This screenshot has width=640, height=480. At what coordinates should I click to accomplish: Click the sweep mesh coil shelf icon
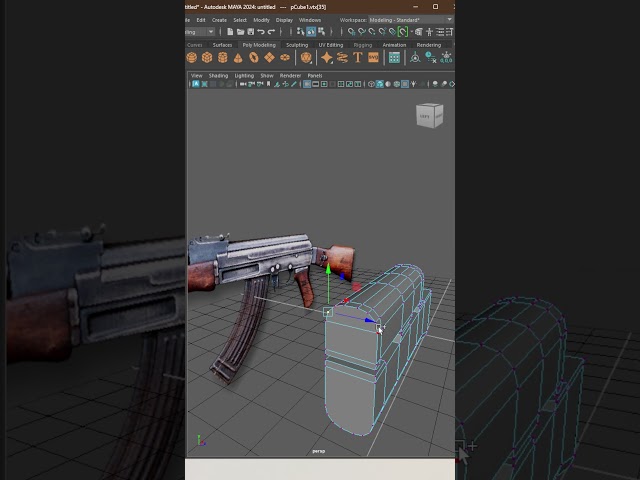coord(342,58)
